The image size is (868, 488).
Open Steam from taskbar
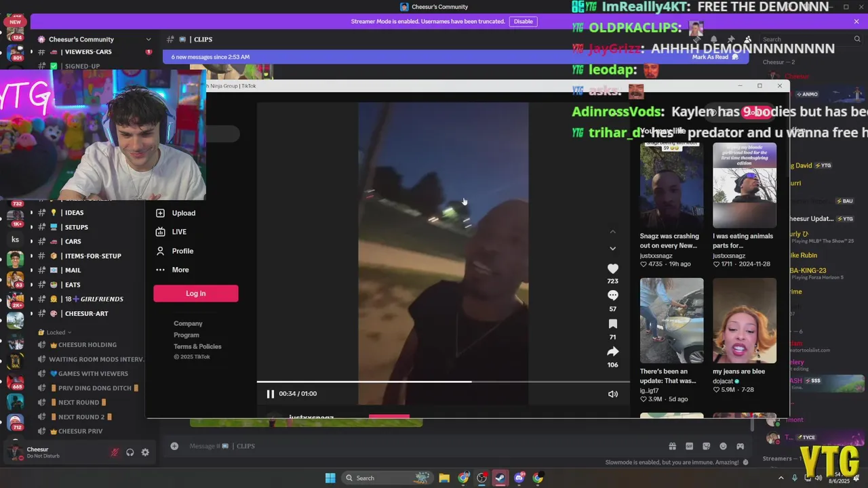(x=500, y=478)
